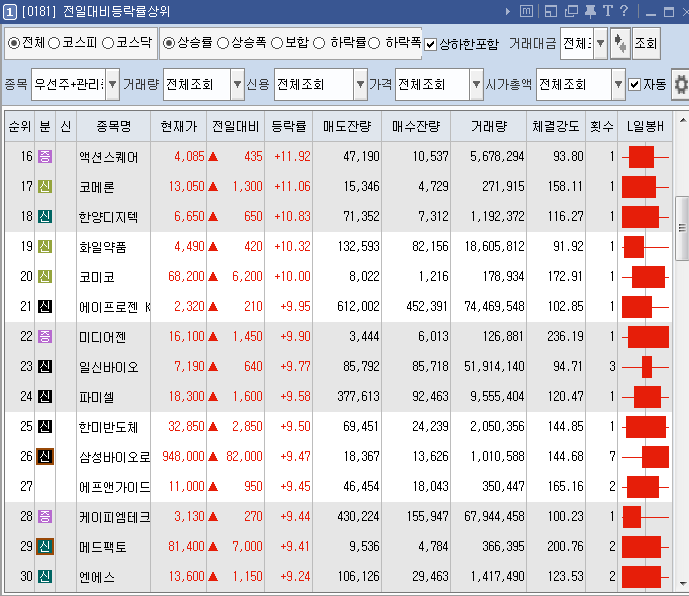
Task: Toggle the 상하한포함 checkbox
Action: [x=431, y=44]
